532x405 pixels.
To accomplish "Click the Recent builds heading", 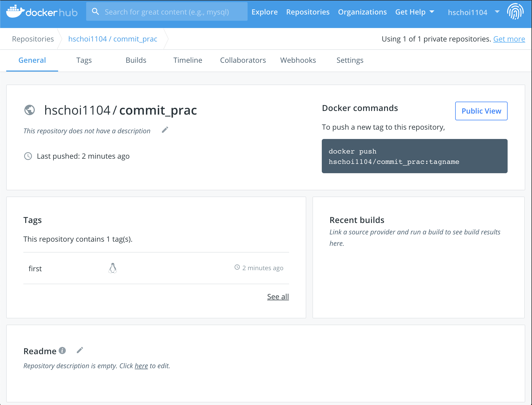I will pyautogui.click(x=357, y=220).
